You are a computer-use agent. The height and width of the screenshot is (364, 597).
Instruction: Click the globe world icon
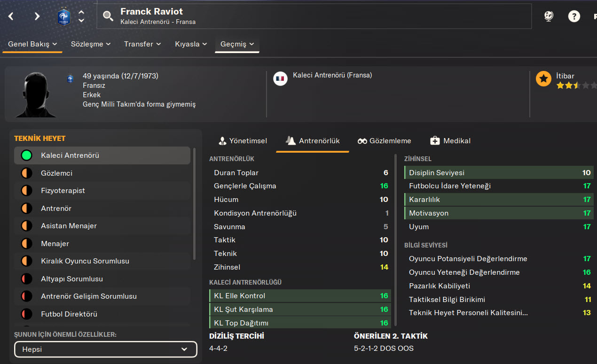(549, 16)
